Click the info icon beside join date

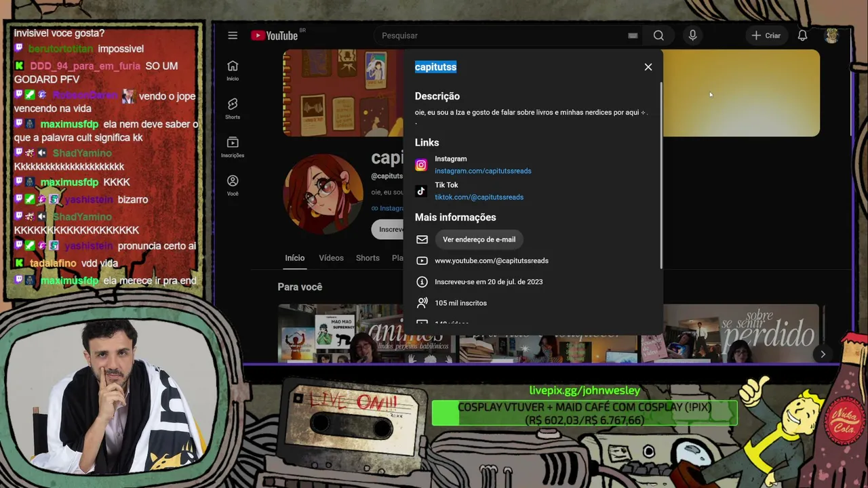click(x=422, y=282)
